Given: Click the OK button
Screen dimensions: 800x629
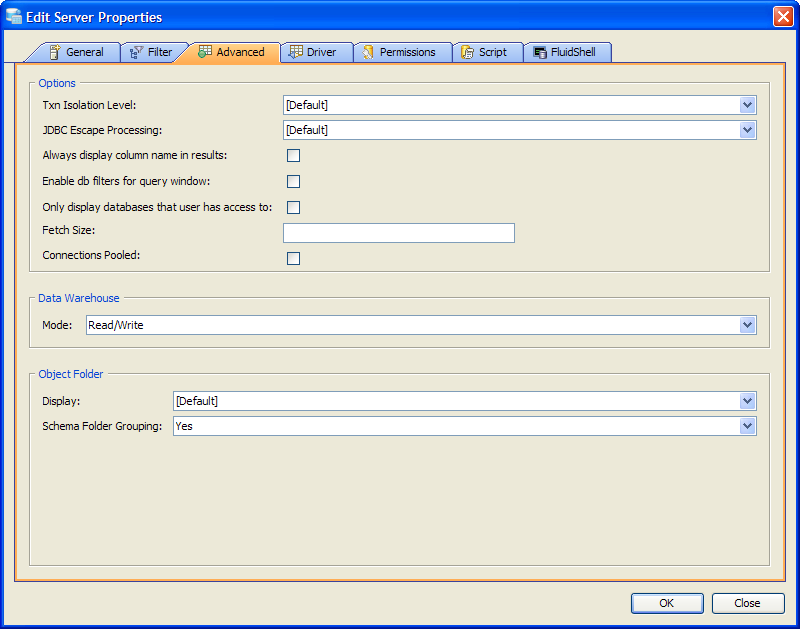Looking at the screenshot, I should click(667, 603).
